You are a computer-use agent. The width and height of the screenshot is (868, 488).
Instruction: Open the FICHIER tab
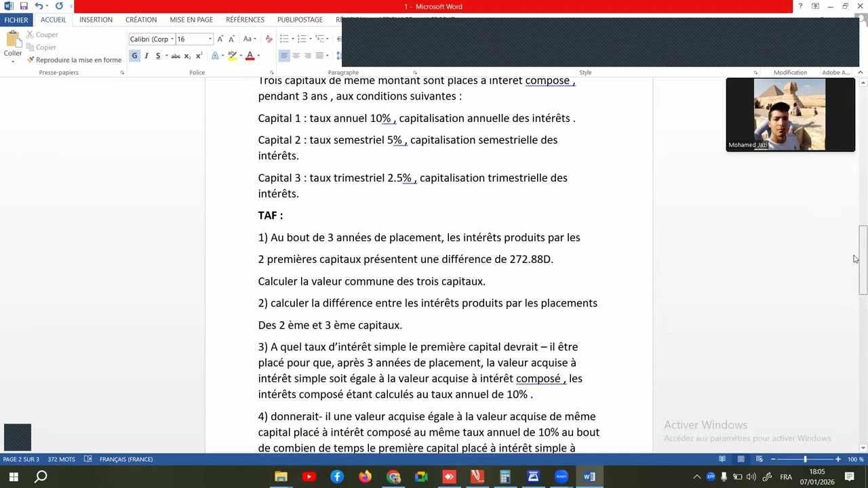16,20
